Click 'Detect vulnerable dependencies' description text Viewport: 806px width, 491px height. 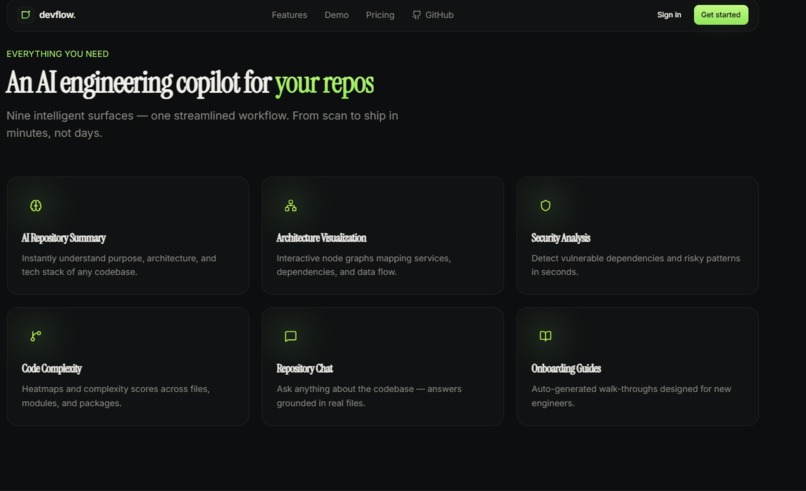point(636,265)
